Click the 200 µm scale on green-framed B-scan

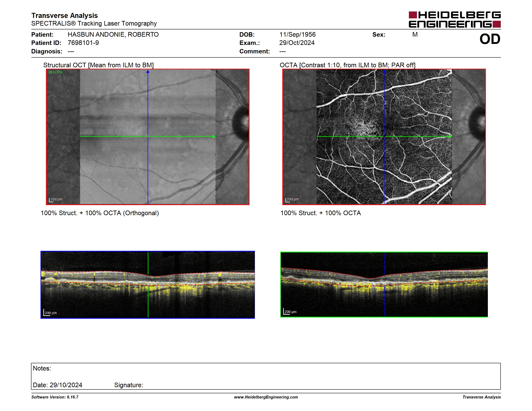click(x=290, y=312)
